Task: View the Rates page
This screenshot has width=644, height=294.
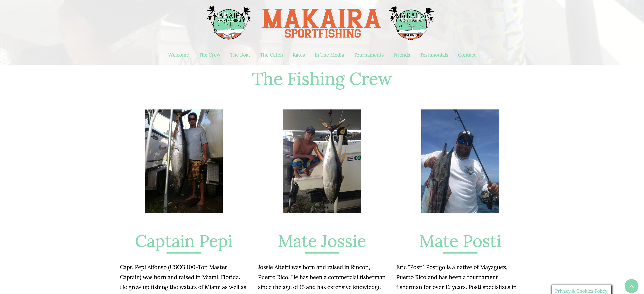Action: point(299,55)
